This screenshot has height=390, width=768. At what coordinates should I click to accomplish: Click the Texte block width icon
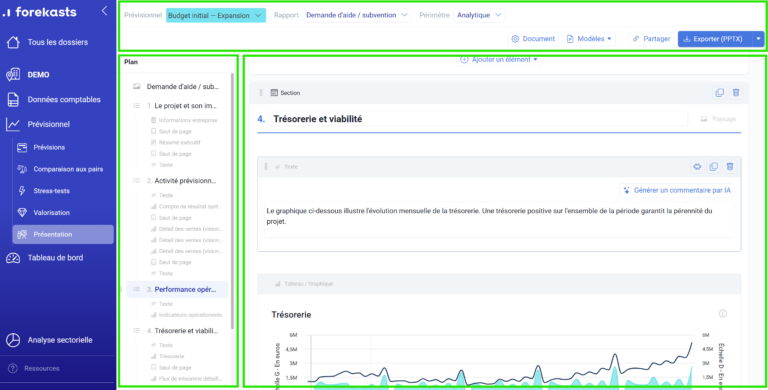697,167
